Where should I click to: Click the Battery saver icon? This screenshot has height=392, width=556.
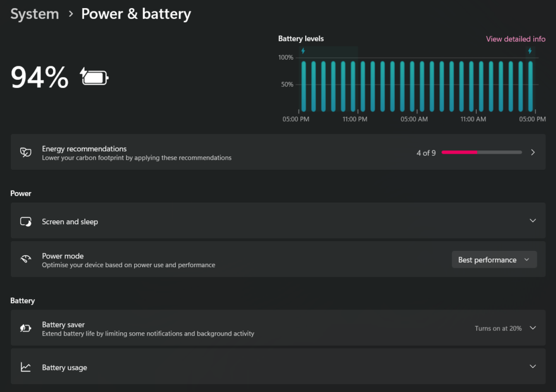[26, 328]
